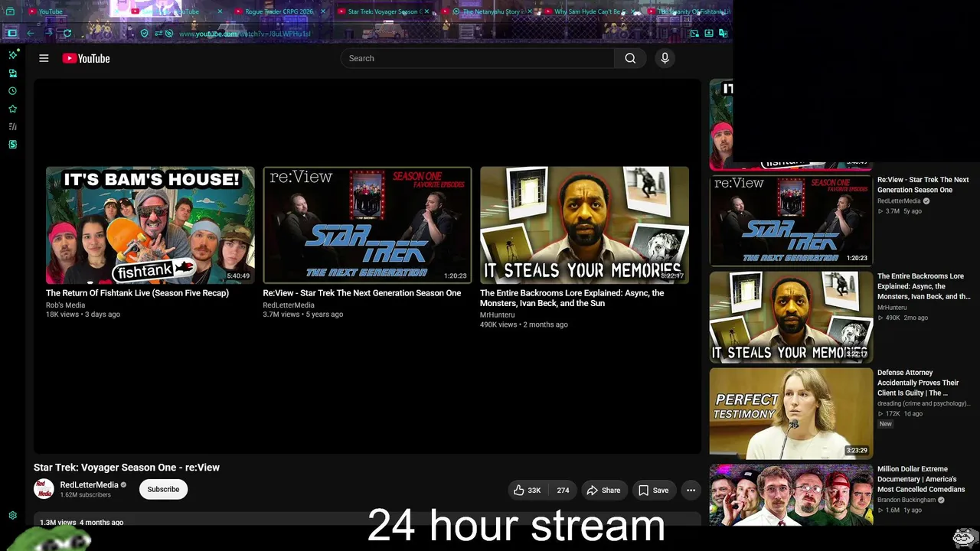Open more actions three-dot menu

(691, 491)
